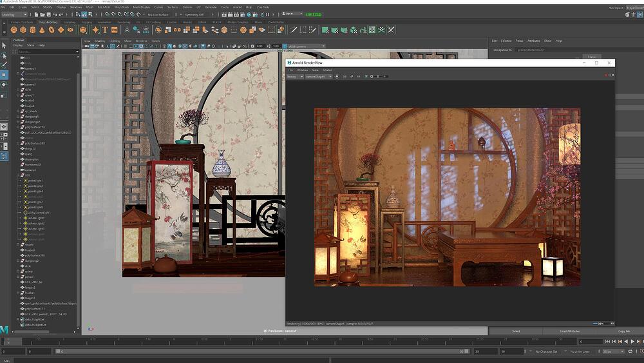Toggle the snapshot icon in Arnold RenderView toolbar
Screen dimensions: 644x363
(x=345, y=77)
